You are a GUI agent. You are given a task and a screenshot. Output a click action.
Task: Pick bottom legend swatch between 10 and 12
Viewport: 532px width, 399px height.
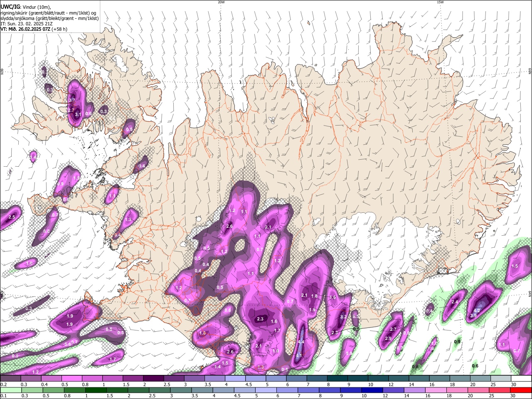coord(373,390)
